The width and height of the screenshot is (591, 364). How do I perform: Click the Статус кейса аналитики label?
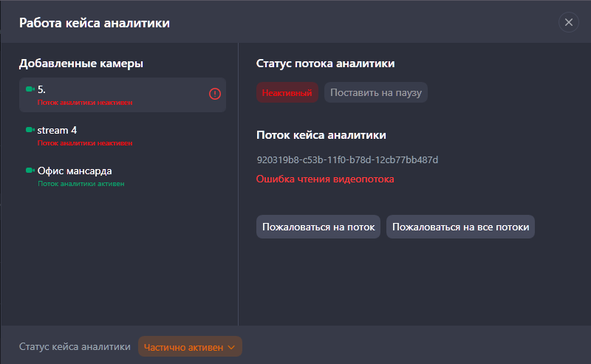pyautogui.click(x=75, y=347)
